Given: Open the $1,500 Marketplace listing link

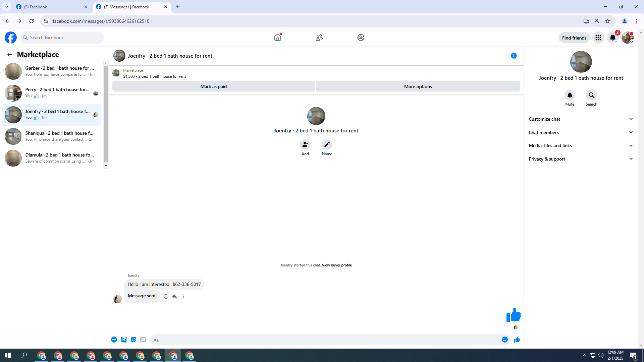Looking at the screenshot, I should [x=154, y=76].
